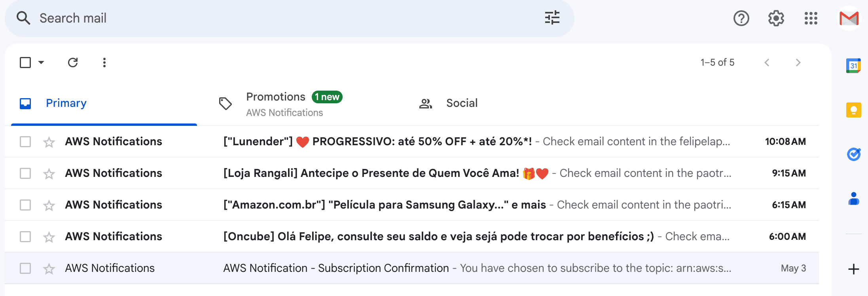Open the Subscription Confirmation email

412,268
